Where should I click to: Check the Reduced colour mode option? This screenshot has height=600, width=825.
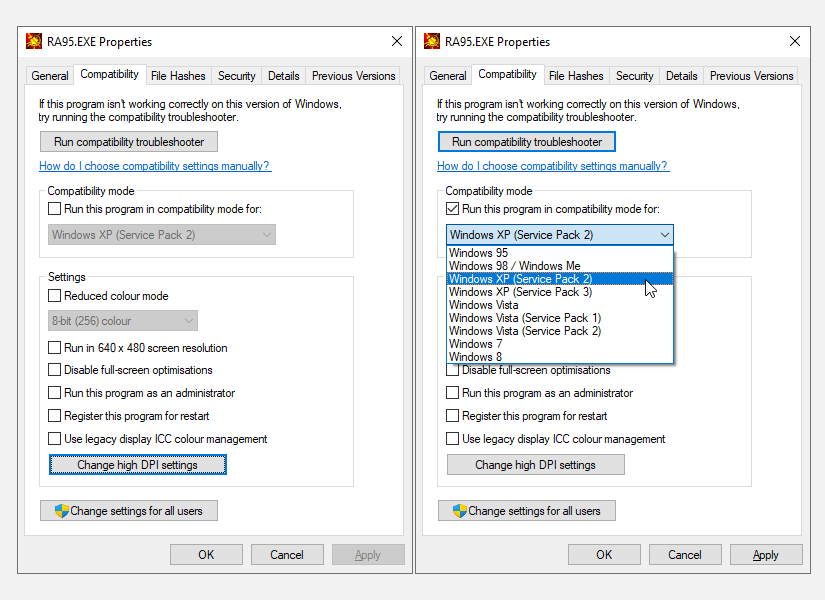[x=55, y=294]
